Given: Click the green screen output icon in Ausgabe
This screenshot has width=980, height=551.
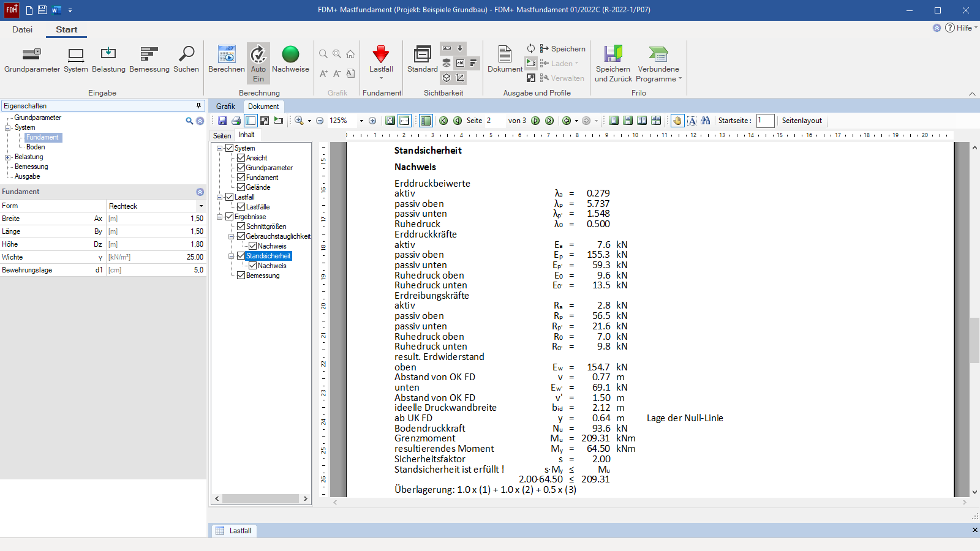Looking at the screenshot, I should 531,63.
